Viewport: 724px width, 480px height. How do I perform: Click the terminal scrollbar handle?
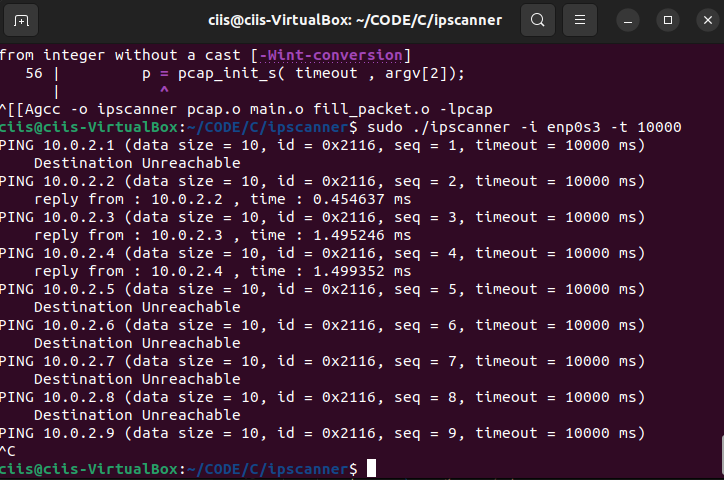point(722,457)
